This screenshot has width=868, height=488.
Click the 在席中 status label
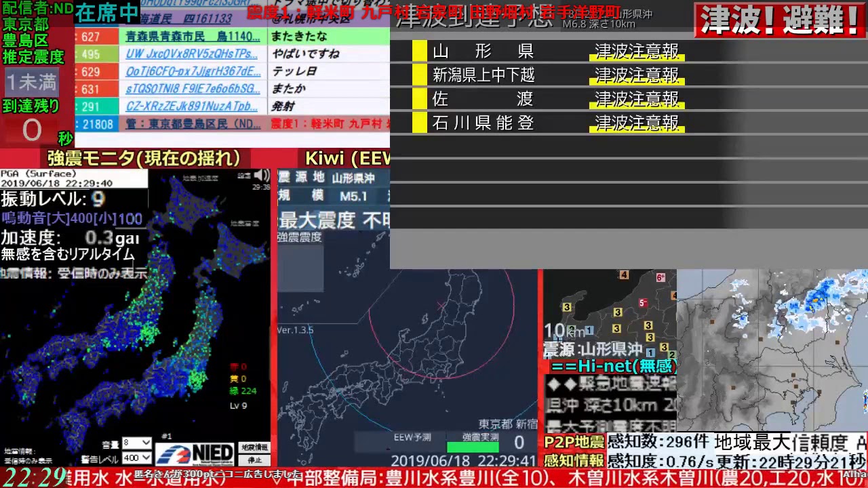click(x=106, y=13)
